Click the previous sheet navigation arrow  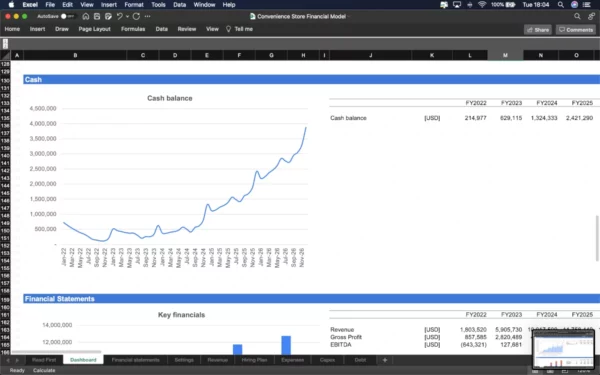point(8,360)
